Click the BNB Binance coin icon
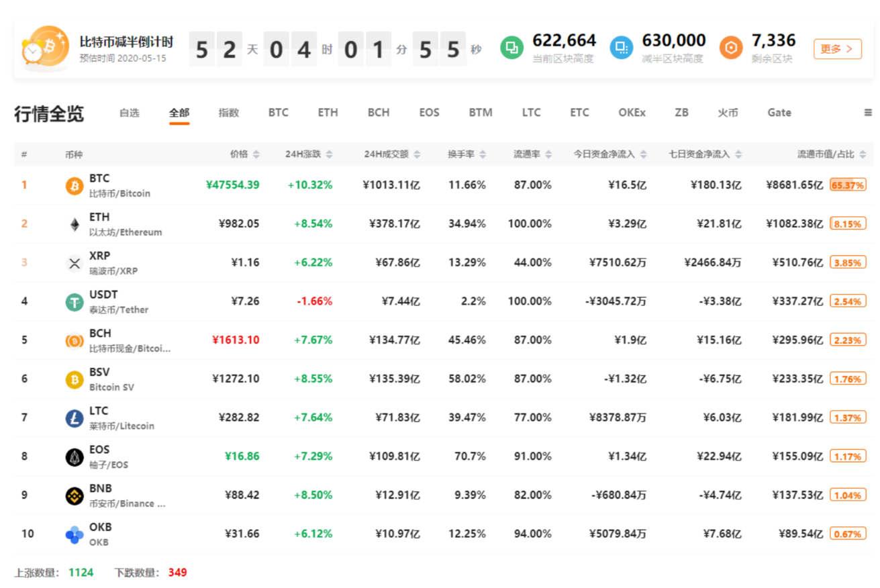This screenshot has width=880, height=588. tap(75, 496)
